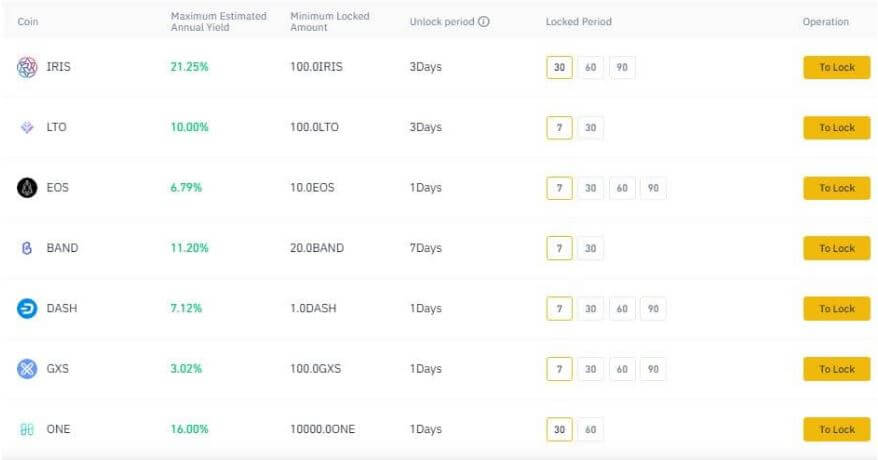878x460 pixels.
Task: Select 60-day locked period for IRIS
Action: pos(591,68)
